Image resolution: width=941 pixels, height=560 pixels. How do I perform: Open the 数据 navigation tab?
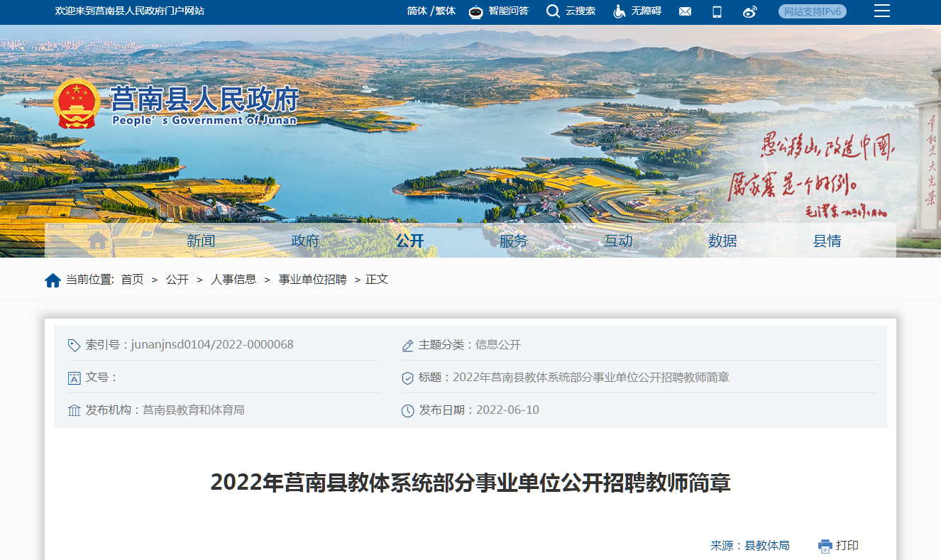click(x=722, y=241)
